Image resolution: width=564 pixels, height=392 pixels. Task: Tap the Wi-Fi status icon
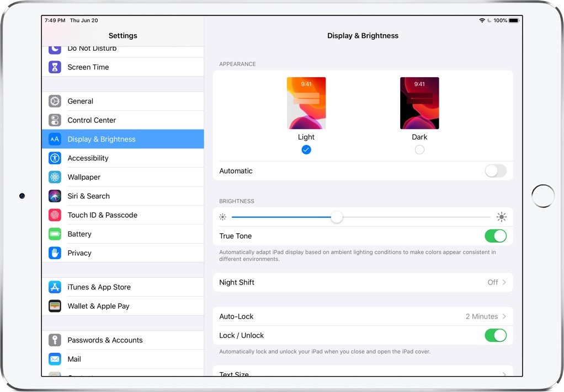[482, 20]
